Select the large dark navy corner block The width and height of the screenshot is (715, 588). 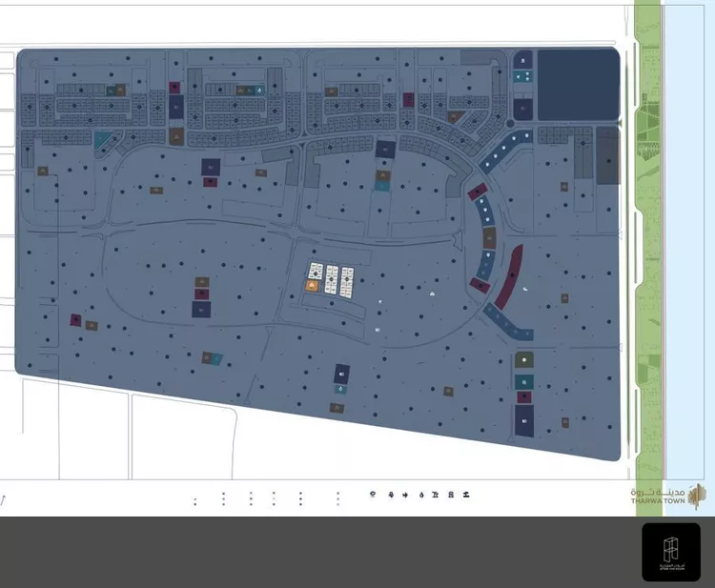click(579, 85)
